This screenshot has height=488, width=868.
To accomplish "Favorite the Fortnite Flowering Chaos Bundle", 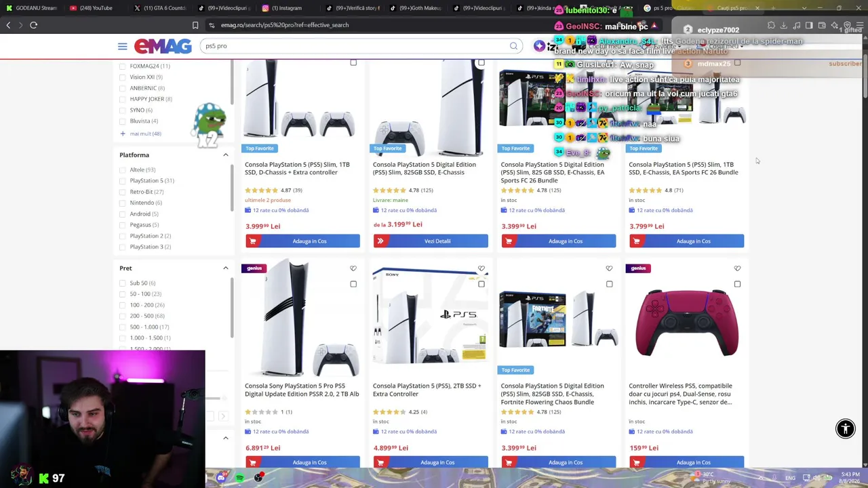I will 609,268.
